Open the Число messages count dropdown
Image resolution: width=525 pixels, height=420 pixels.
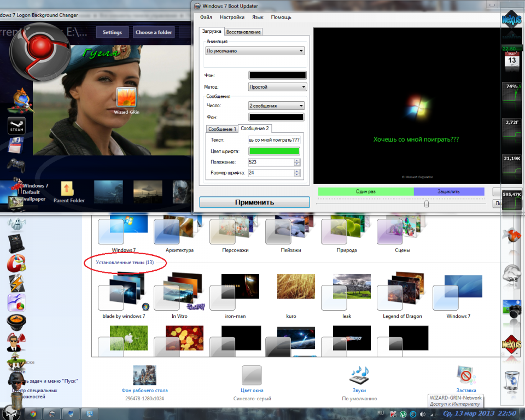pos(276,106)
